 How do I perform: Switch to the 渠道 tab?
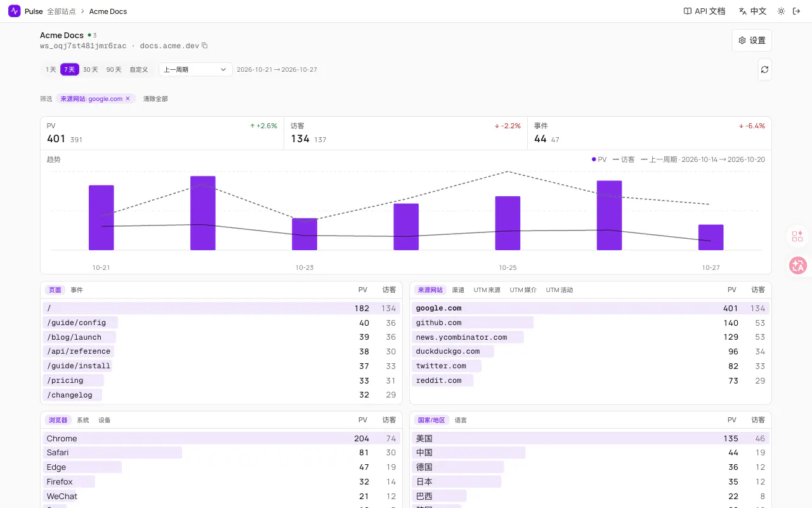tap(458, 290)
